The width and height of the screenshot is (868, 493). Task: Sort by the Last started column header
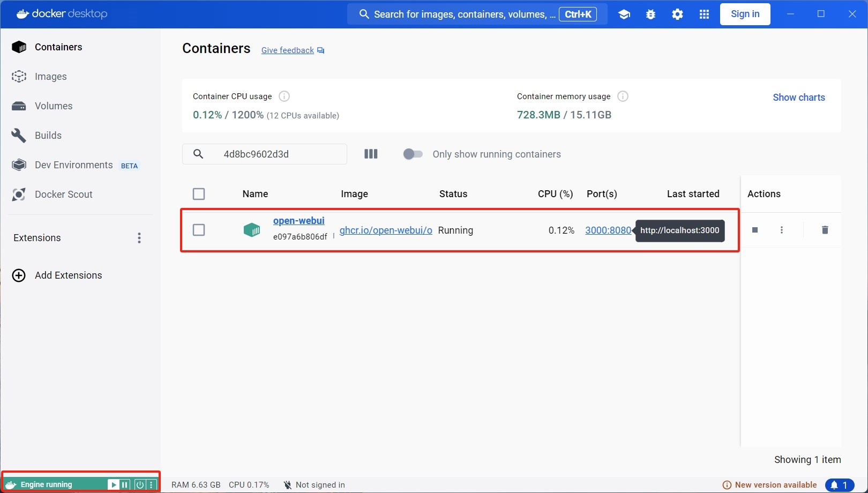pyautogui.click(x=693, y=194)
